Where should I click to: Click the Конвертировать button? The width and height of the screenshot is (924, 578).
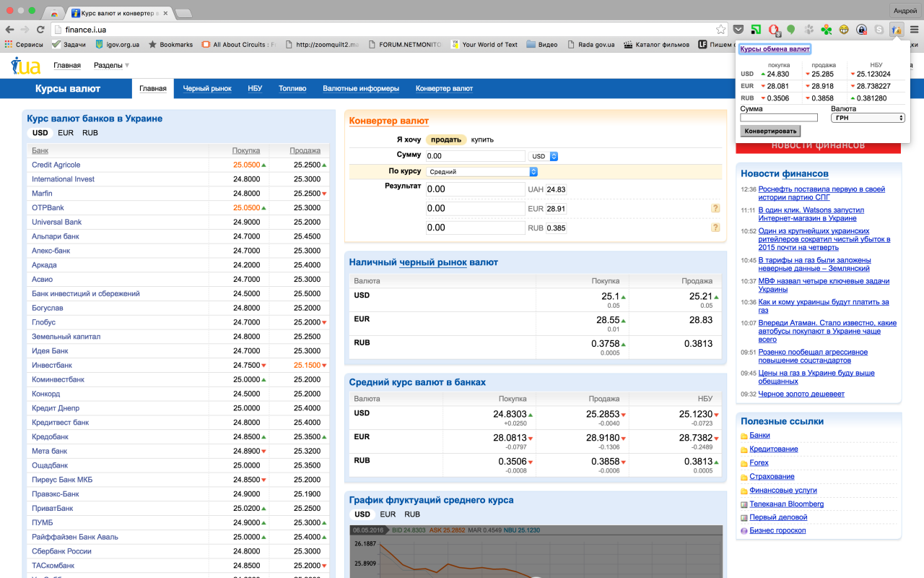(770, 131)
